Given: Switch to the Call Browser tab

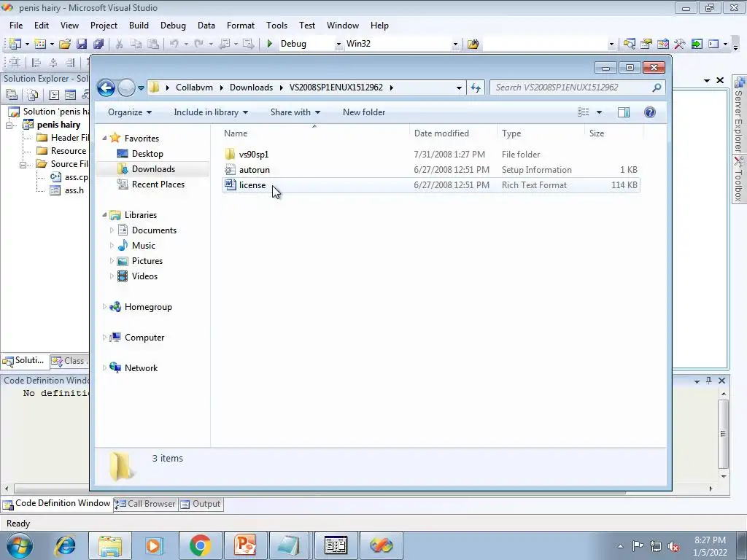Looking at the screenshot, I should [x=146, y=504].
